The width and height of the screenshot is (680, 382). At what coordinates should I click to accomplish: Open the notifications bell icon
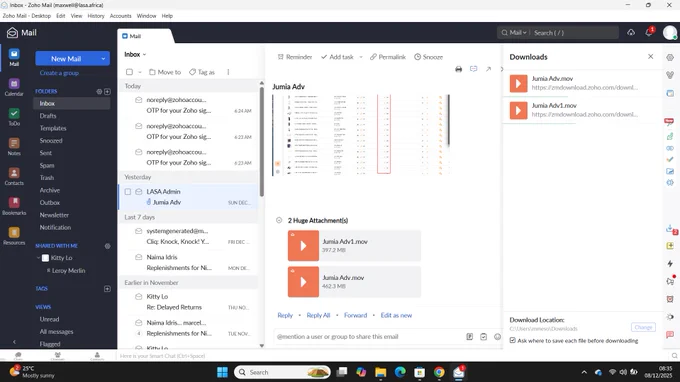649,33
